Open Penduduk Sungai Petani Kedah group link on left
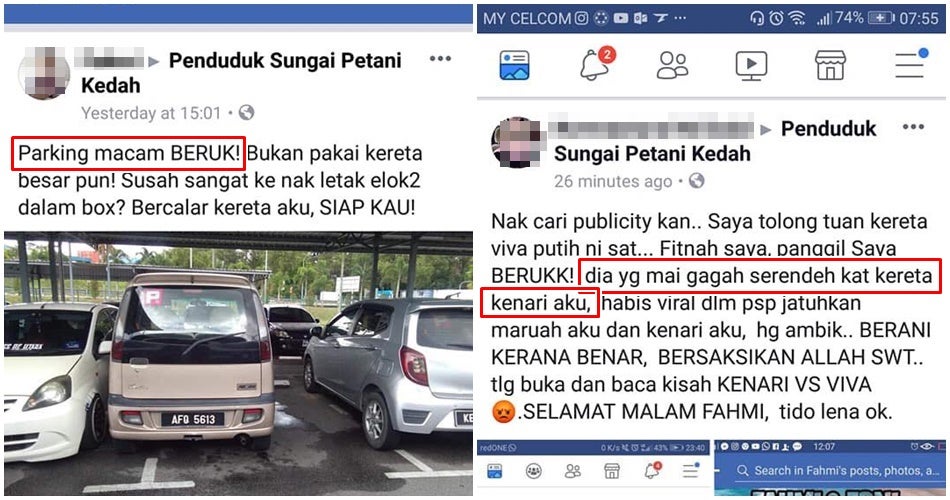Screen dimensions: 950x500 pyautogui.click(x=241, y=73)
